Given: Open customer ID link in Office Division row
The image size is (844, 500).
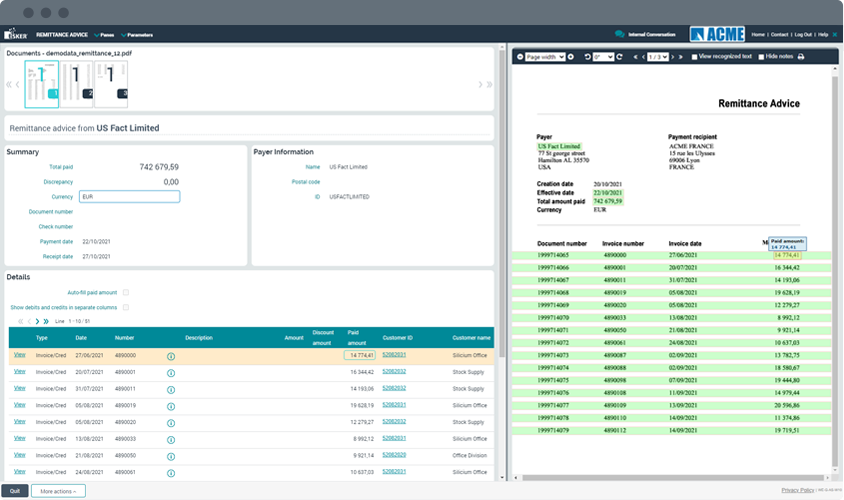Looking at the screenshot, I should tap(394, 455).
